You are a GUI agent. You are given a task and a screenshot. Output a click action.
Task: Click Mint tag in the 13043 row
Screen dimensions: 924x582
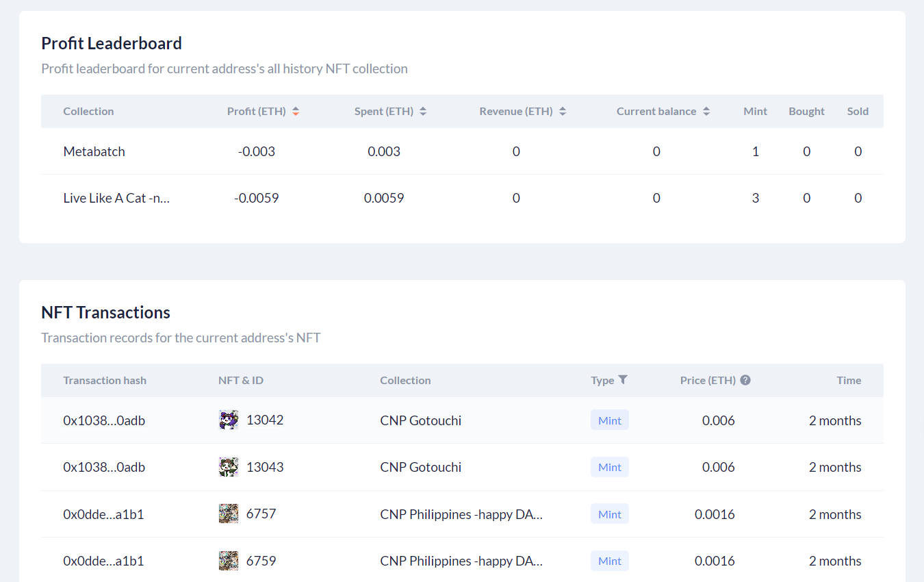[x=610, y=467]
